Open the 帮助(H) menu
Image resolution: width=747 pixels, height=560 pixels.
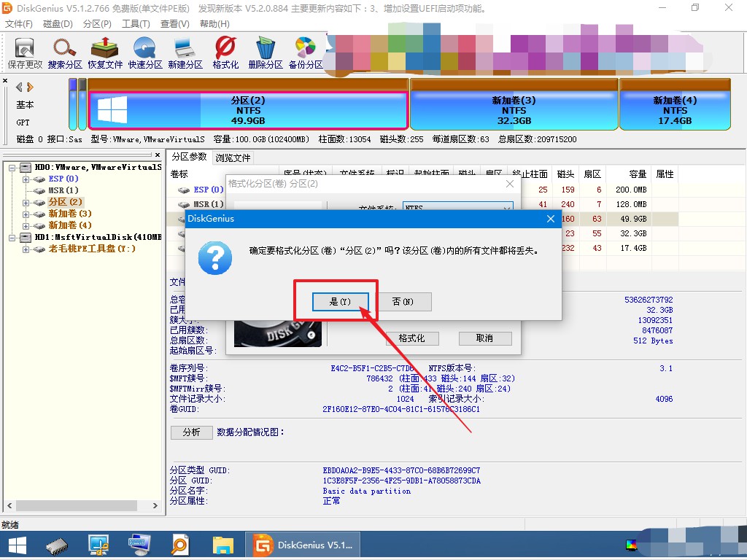(214, 24)
